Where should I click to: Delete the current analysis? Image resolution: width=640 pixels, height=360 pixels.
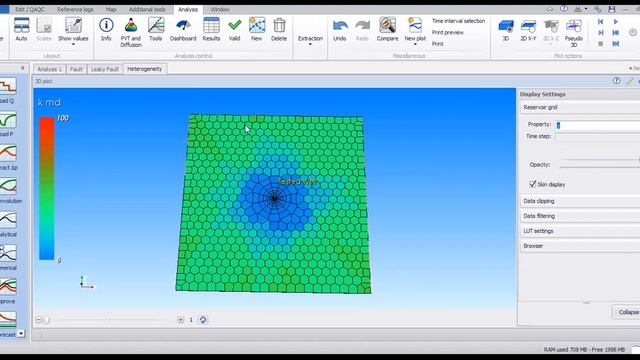(279, 29)
